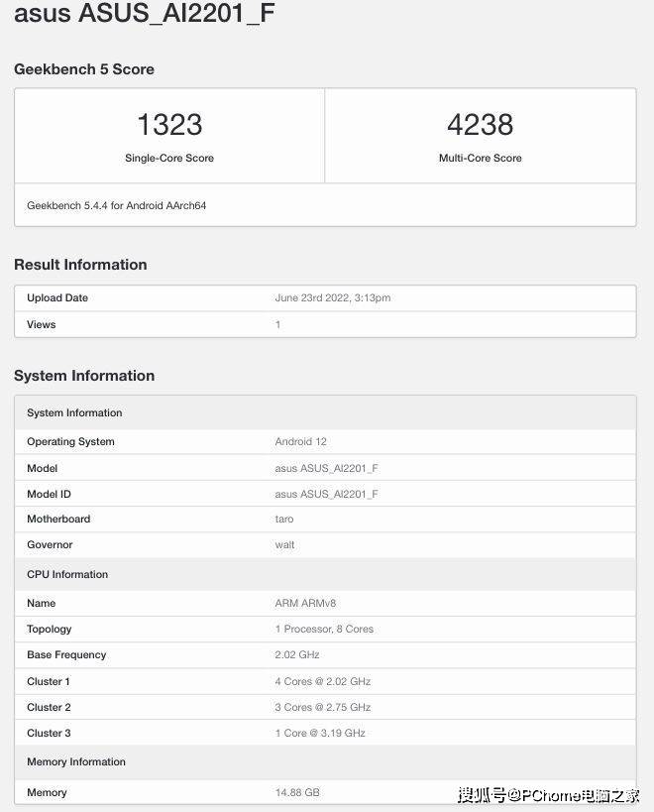Click the Memory Information header row

pos(325,761)
